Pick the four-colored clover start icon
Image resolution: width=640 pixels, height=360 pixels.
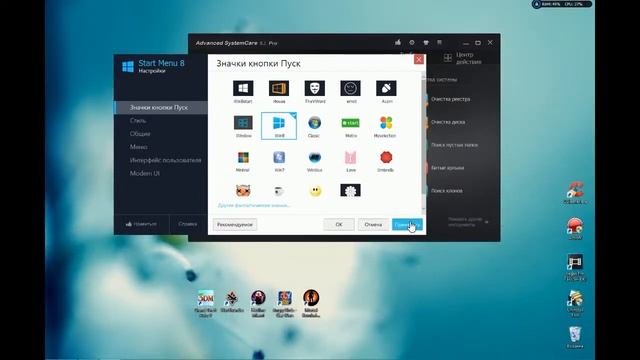pyautogui.click(x=386, y=123)
